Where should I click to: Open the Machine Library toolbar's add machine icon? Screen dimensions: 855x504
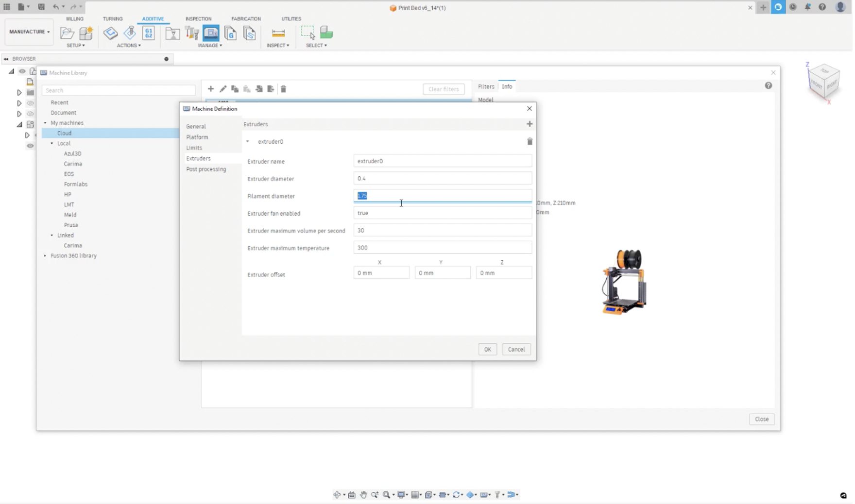pyautogui.click(x=211, y=89)
